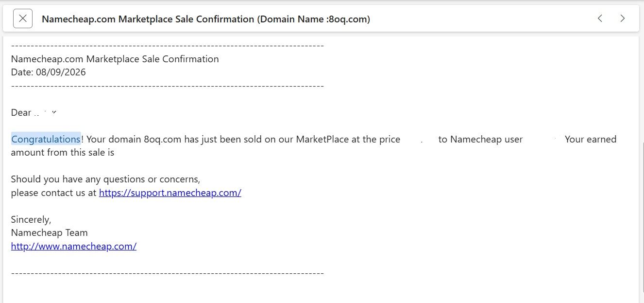Go to previous email using left chevron

[600, 18]
